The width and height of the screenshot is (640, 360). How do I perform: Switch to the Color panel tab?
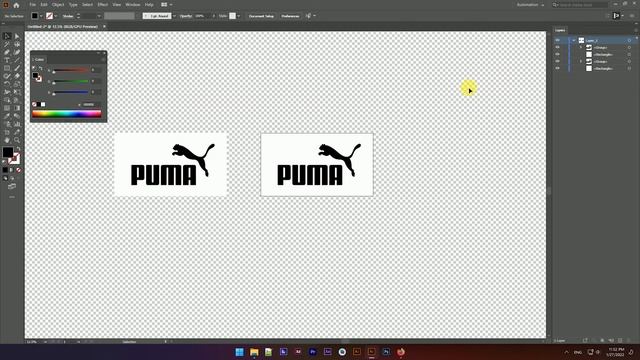[x=39, y=60]
